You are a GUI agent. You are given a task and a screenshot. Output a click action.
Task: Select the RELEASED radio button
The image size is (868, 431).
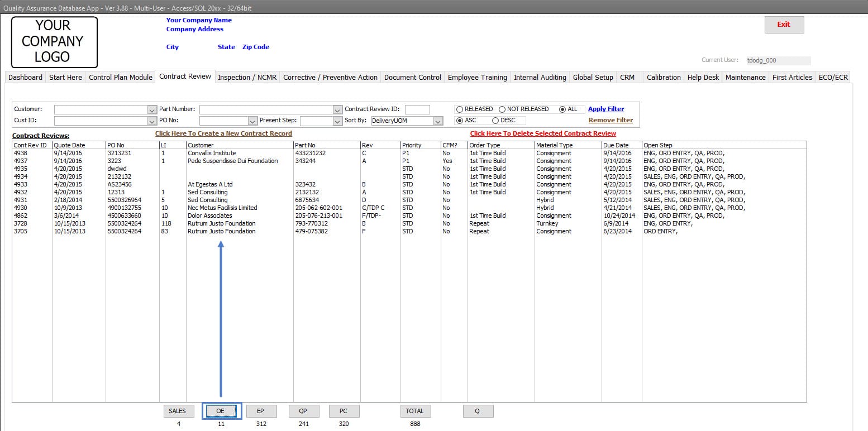click(x=460, y=109)
